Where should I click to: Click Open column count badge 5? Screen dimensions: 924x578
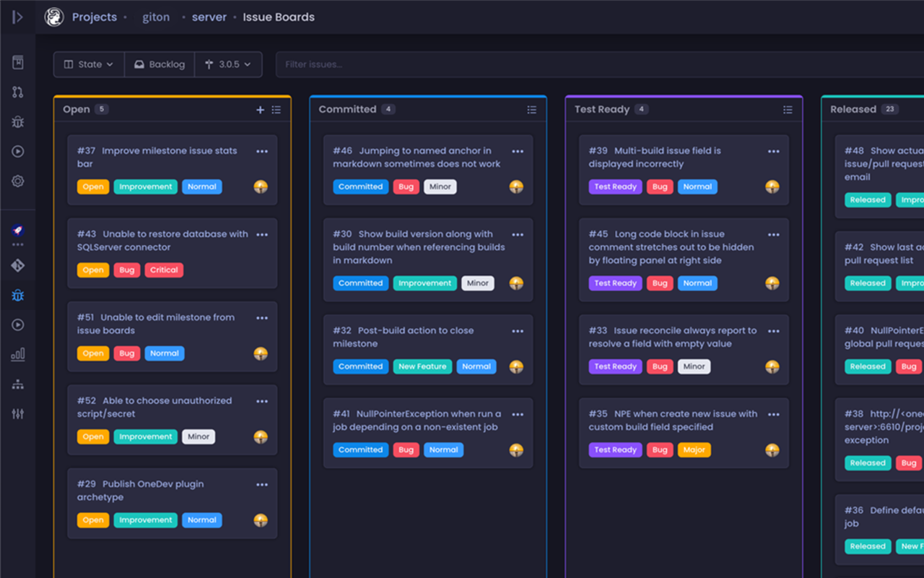click(x=102, y=110)
